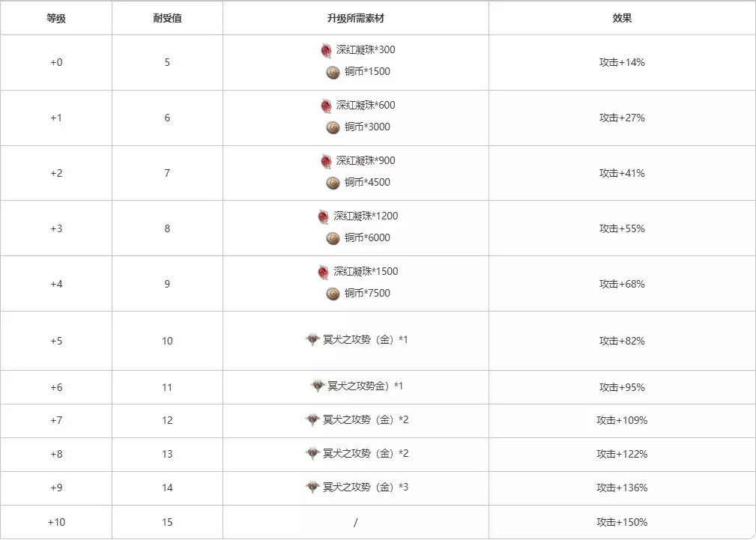Click the red bead icon beside 深红凝珠*900
This screenshot has height=540, width=756.
coord(326,161)
